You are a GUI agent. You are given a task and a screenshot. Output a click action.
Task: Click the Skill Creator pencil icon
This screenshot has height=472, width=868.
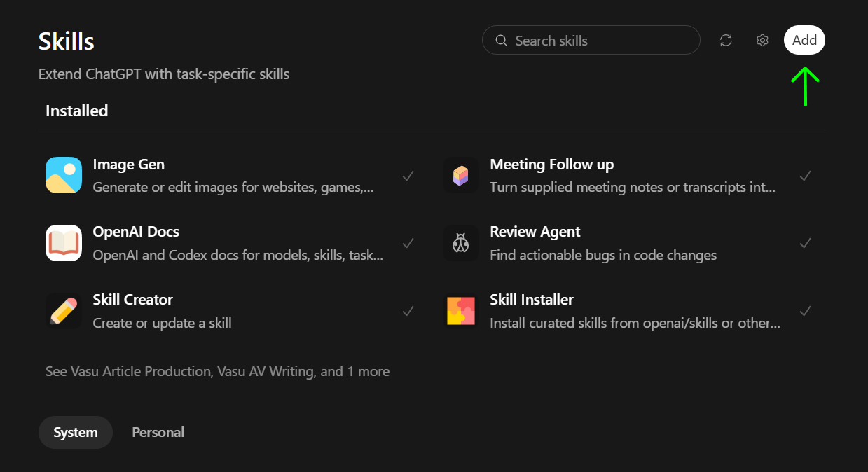pos(64,310)
